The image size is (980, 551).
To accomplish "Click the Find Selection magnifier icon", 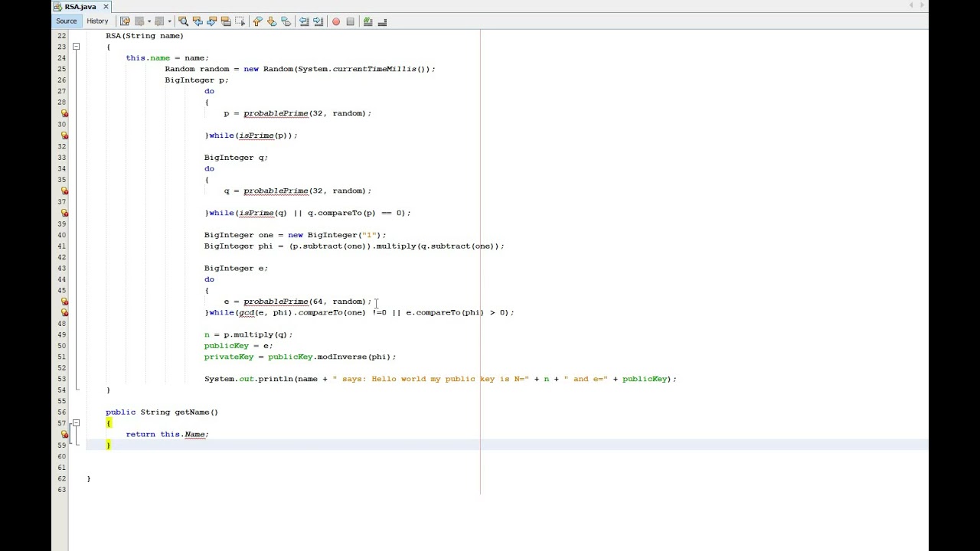I will click(x=183, y=21).
